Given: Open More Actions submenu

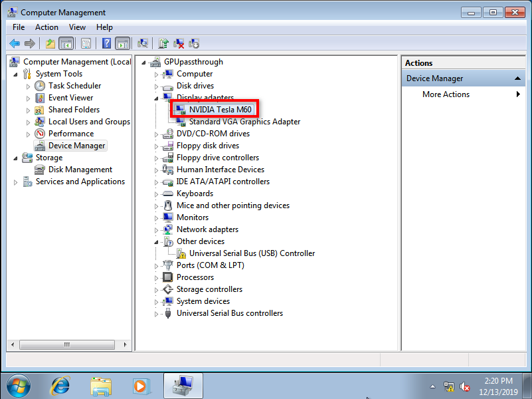Looking at the screenshot, I should click(446, 94).
